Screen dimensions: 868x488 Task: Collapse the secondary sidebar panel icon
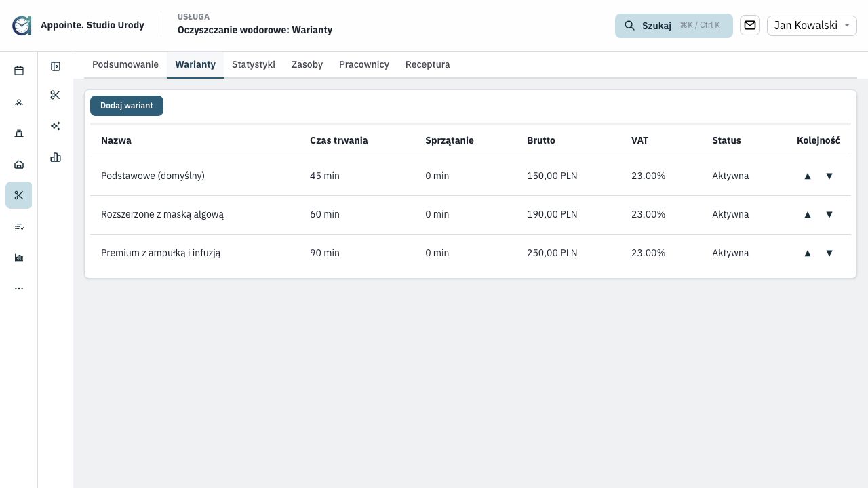point(56,66)
